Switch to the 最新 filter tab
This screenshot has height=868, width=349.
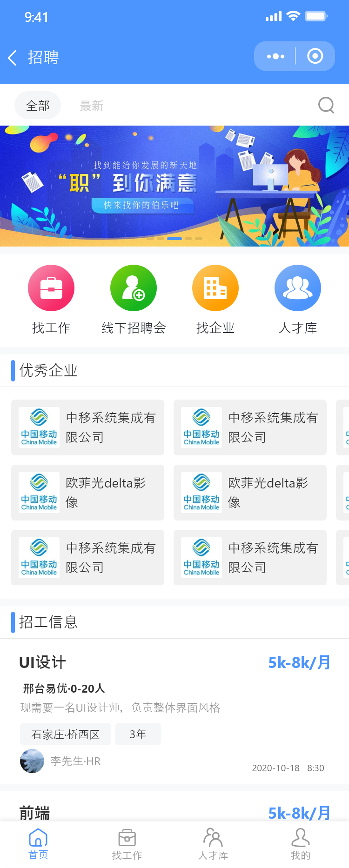pos(91,106)
